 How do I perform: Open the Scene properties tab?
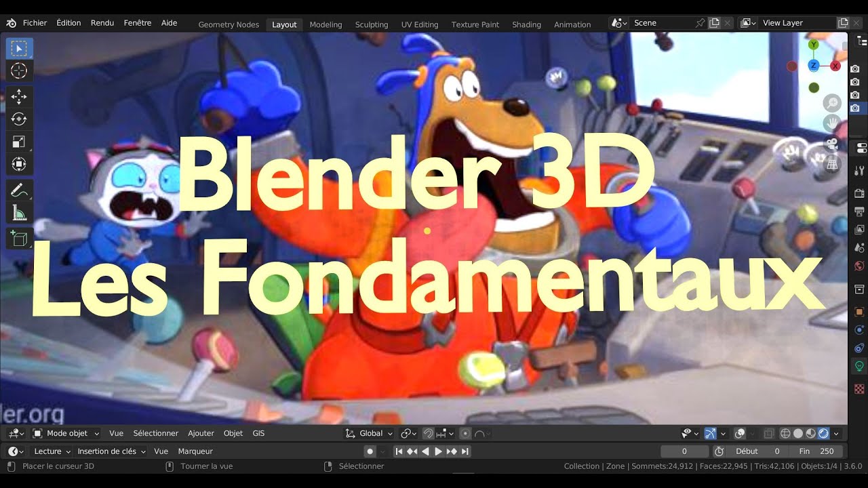click(860, 248)
